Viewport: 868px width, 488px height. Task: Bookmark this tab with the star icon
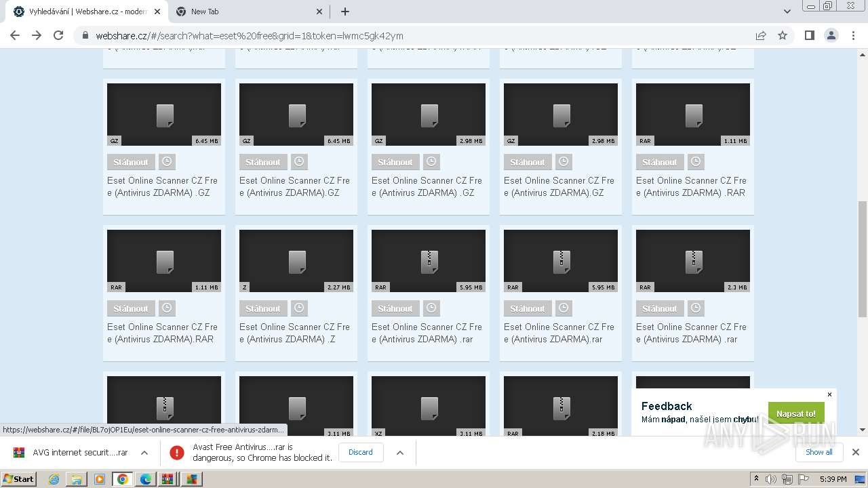(783, 35)
